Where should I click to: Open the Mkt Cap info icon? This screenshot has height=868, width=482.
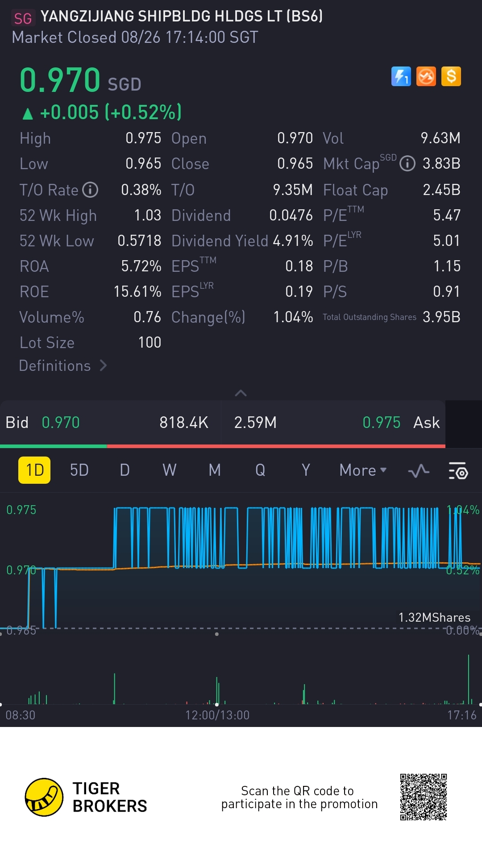[407, 164]
